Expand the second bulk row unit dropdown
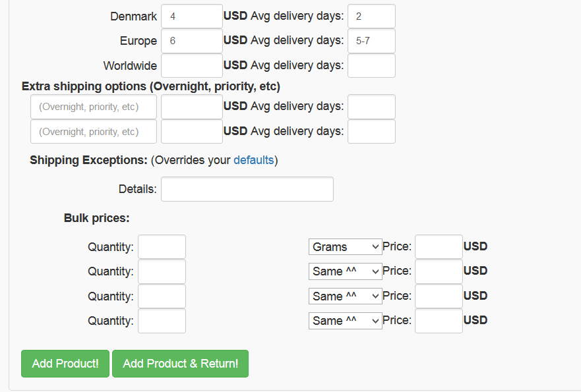This screenshot has width=581, height=392. pyautogui.click(x=346, y=271)
